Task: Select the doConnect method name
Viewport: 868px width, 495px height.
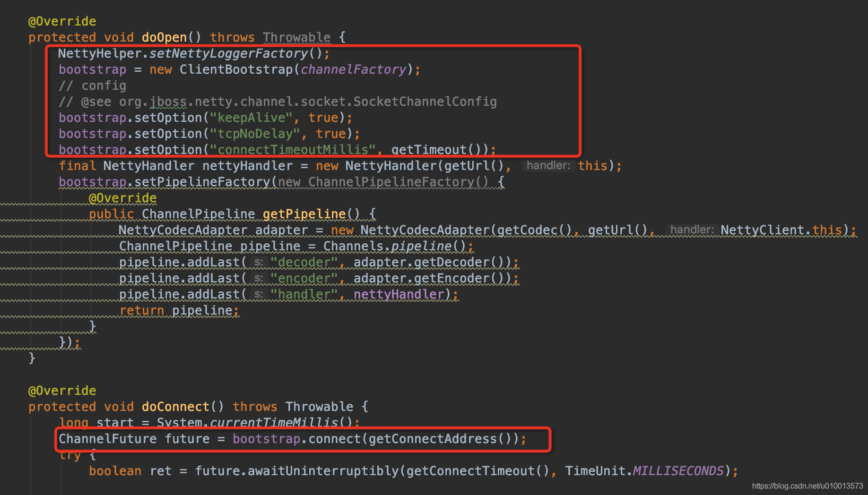Action: tap(175, 407)
